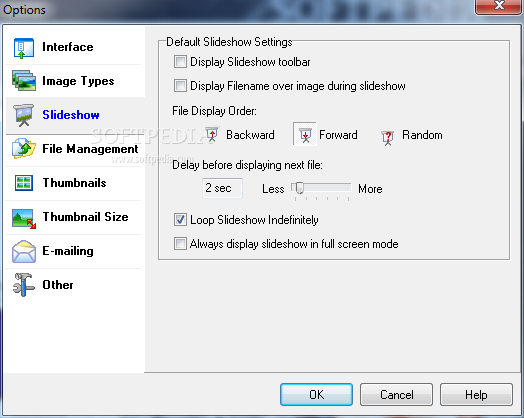This screenshot has width=524, height=418.
Task: Click the Slideshow projector screen icon
Action: pyautogui.click(x=24, y=115)
